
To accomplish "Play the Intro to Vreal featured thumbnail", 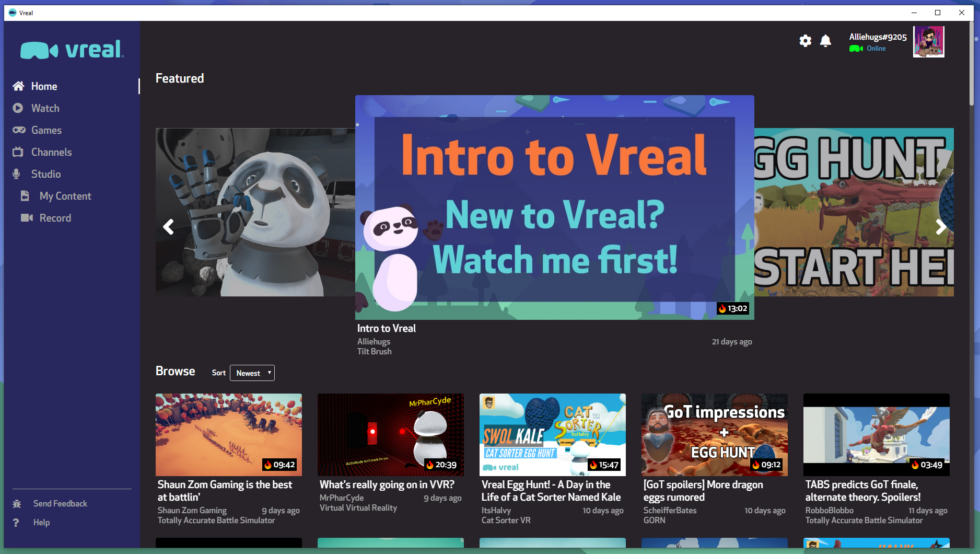I will [555, 207].
